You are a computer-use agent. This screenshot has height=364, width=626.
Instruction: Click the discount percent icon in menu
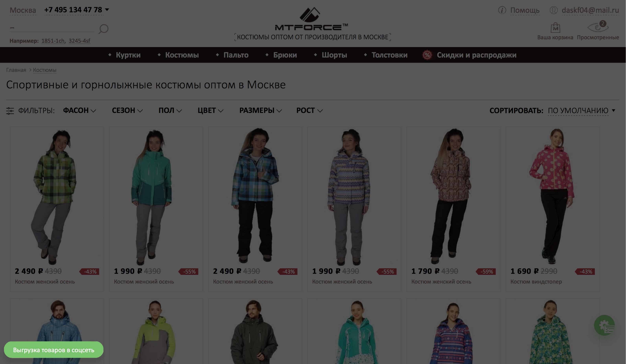427,55
